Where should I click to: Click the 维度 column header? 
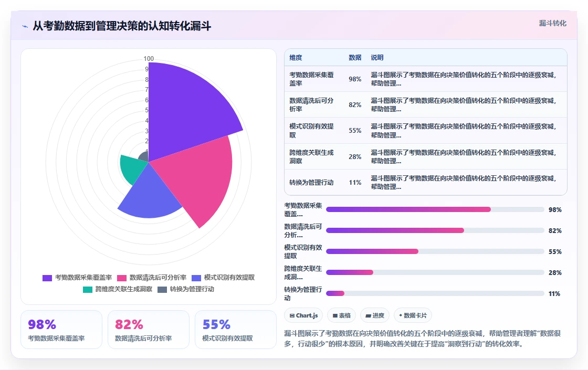296,58
